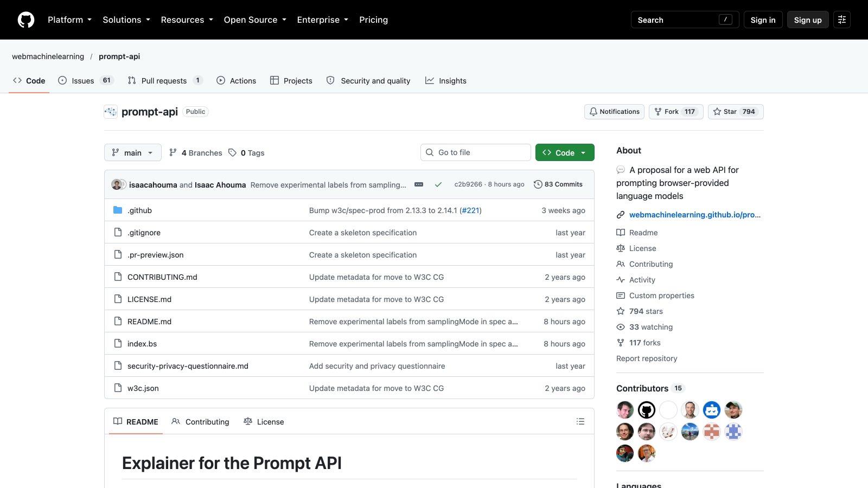
Task: Open the .github folder
Action: pyautogui.click(x=139, y=210)
